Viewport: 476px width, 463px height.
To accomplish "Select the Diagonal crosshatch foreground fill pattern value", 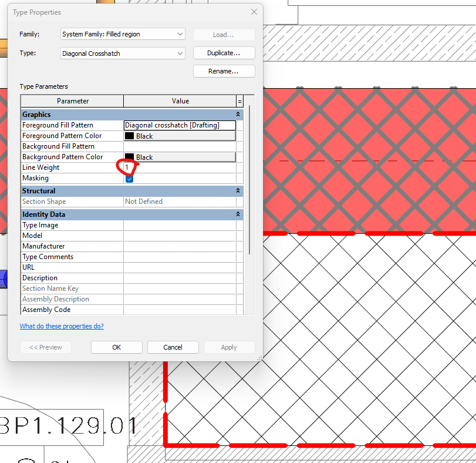I will click(x=179, y=125).
